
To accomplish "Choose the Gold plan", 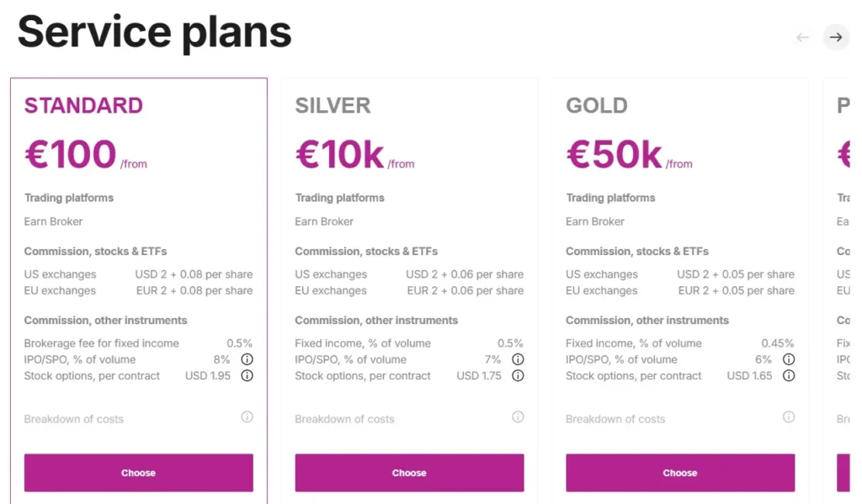I will coord(680,473).
